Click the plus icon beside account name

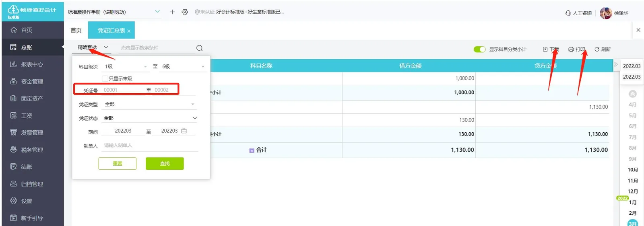pos(172,12)
